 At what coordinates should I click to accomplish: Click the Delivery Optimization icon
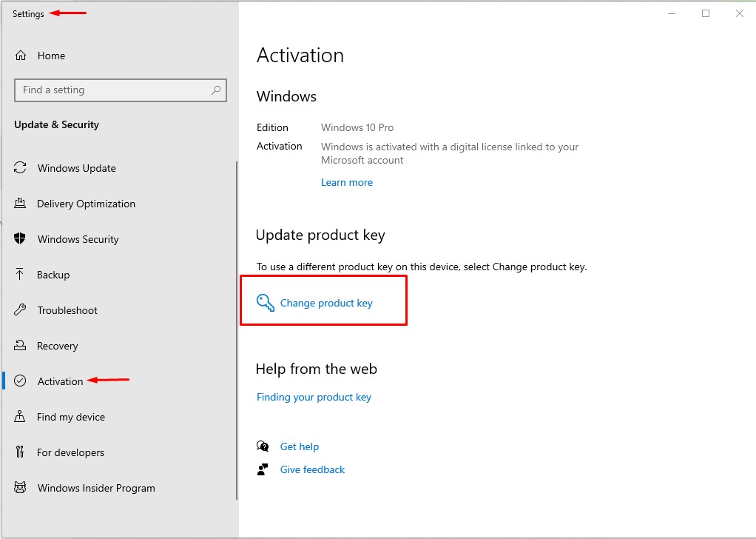pos(20,203)
